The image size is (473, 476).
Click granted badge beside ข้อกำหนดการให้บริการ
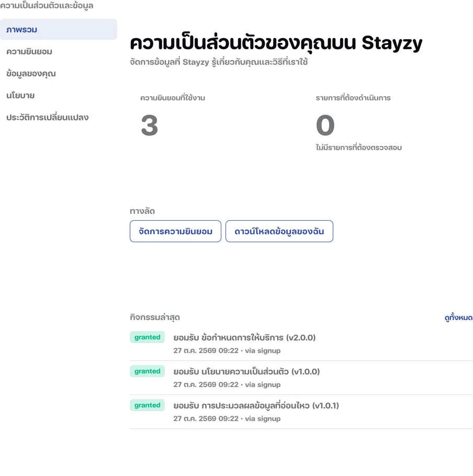pyautogui.click(x=147, y=337)
